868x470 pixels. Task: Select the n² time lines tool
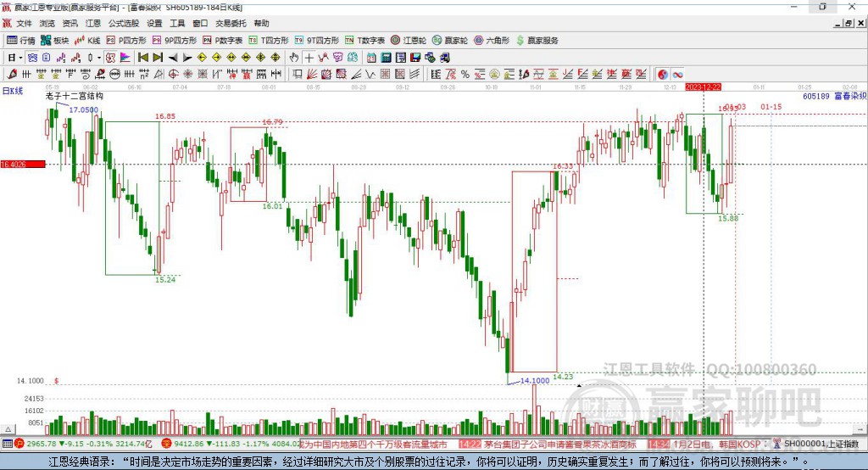click(x=144, y=75)
